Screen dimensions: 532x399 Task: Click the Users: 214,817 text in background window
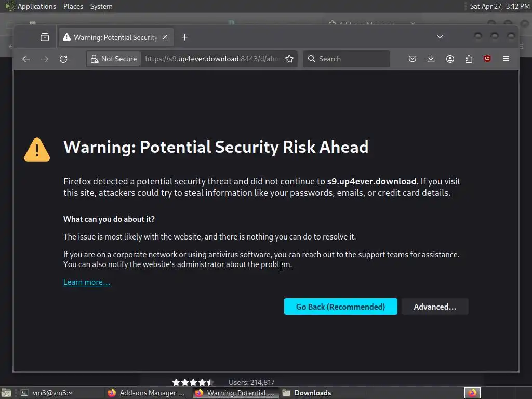click(x=251, y=382)
